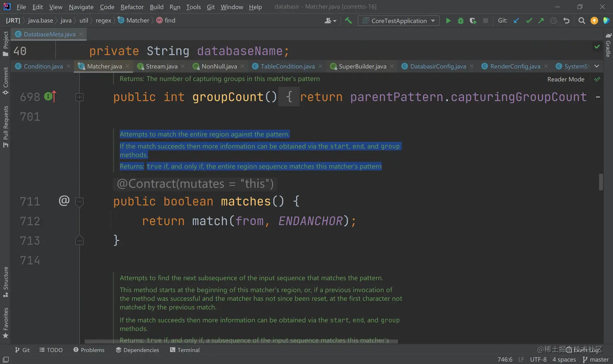Open the Pull Requests tool window
Screen dimensions: 613x364
tap(6, 127)
